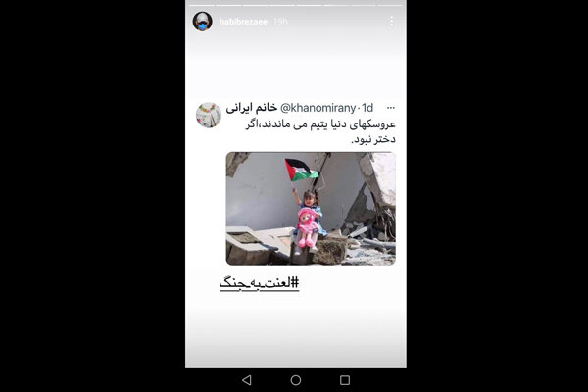Jump to the first story progress segment
The height and width of the screenshot is (392, 588).
pyautogui.click(x=202, y=5)
